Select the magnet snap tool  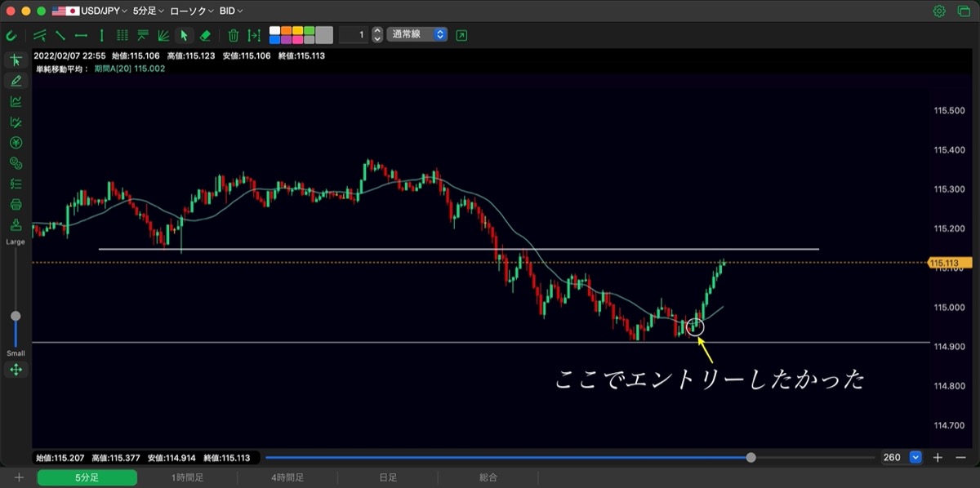click(11, 35)
